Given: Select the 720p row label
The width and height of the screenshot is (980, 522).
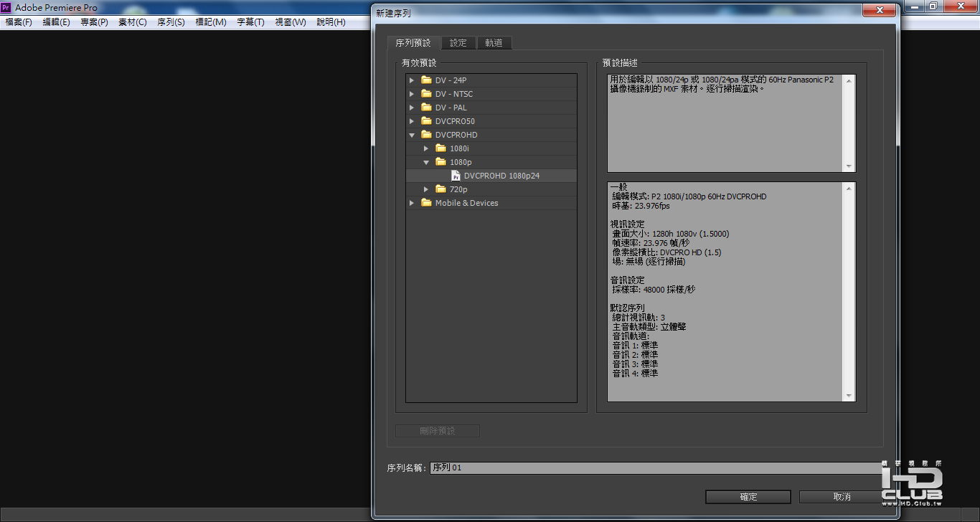Looking at the screenshot, I should [458, 189].
